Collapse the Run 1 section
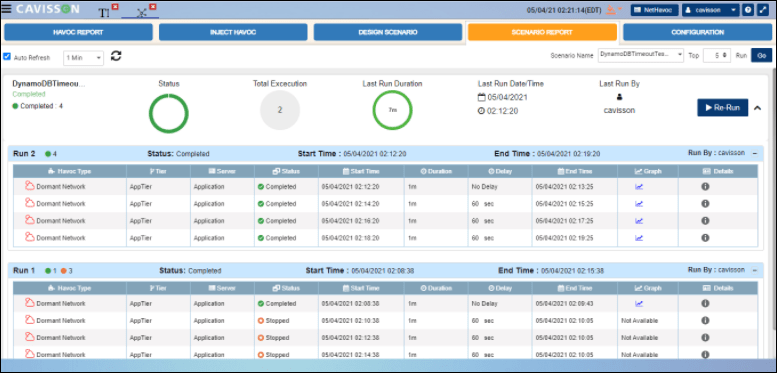The width and height of the screenshot is (777, 373). tap(755, 270)
